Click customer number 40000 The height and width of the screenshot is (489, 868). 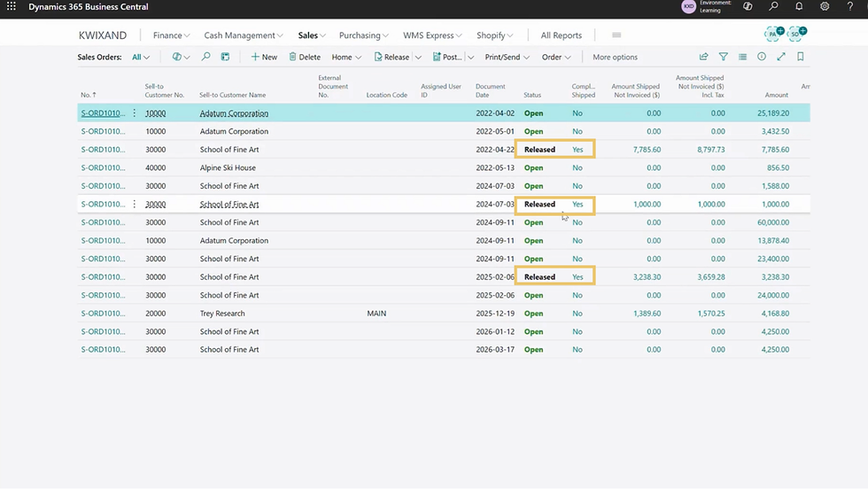click(155, 167)
